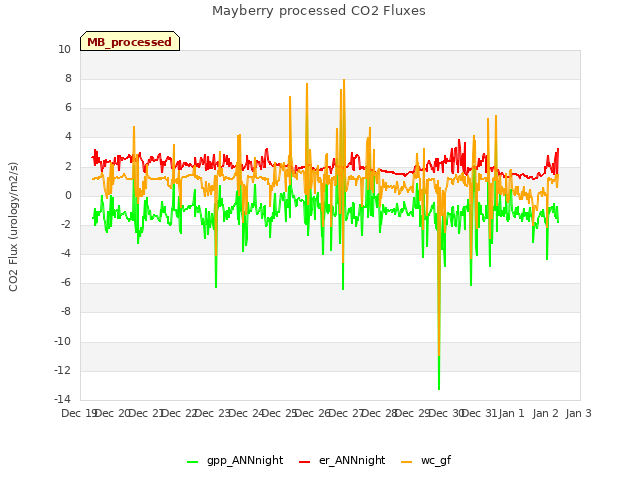The width and height of the screenshot is (640, 480).
Task: Click the green gpp_ANNnight legend line swatch
Action: (192, 462)
